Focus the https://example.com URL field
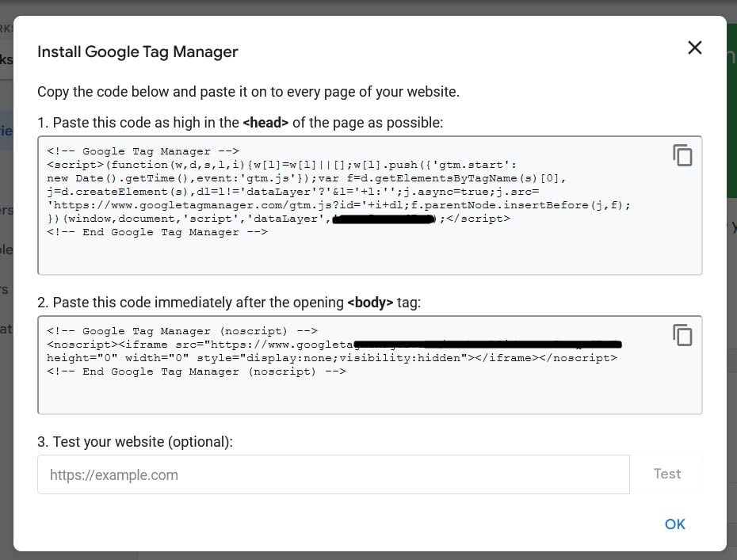The width and height of the screenshot is (737, 560). [x=334, y=474]
